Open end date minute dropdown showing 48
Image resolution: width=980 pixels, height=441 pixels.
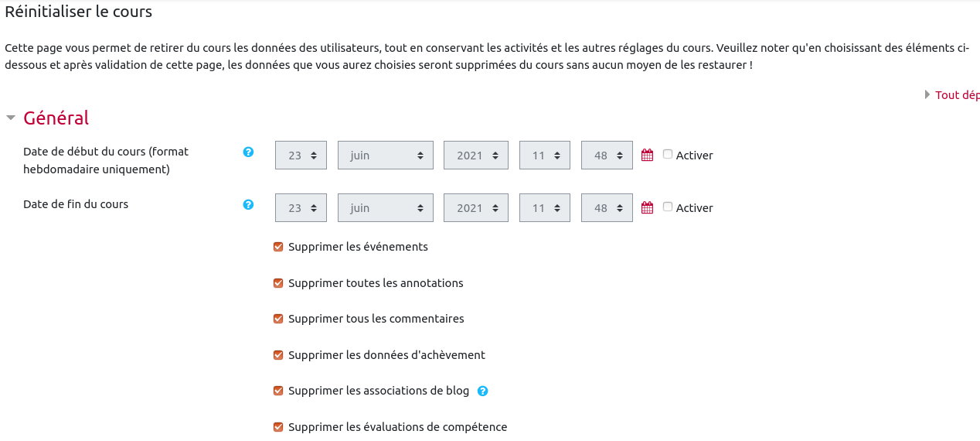[606, 207]
